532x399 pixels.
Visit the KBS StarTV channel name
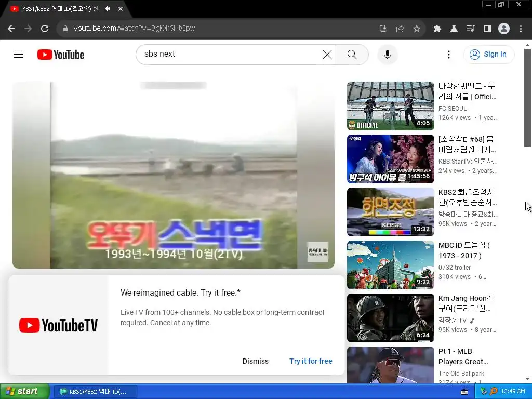[x=467, y=161]
